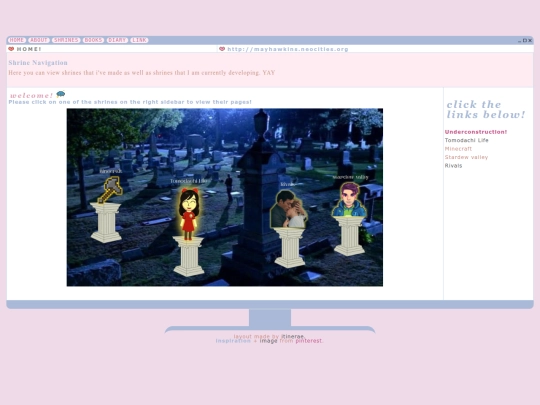Image resolution: width=540 pixels, height=405 pixels.
Task: Click the pedestal under the Minecraft pickaxe
Action: click(106, 223)
